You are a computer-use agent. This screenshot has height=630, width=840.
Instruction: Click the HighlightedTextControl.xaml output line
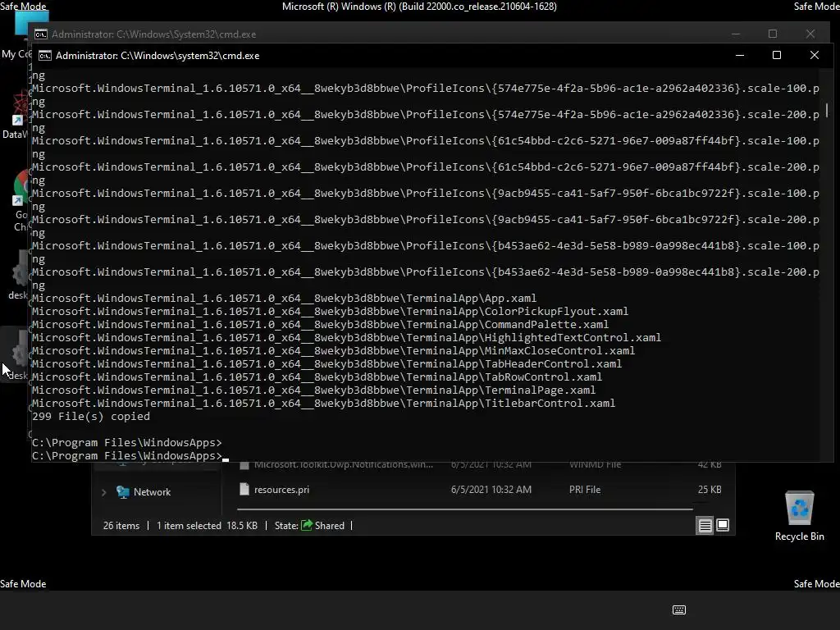[346, 337]
